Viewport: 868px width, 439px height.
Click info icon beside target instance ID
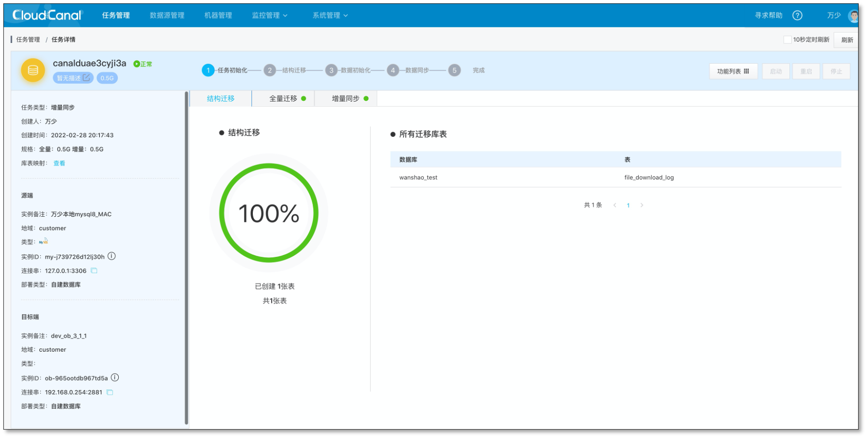(115, 378)
